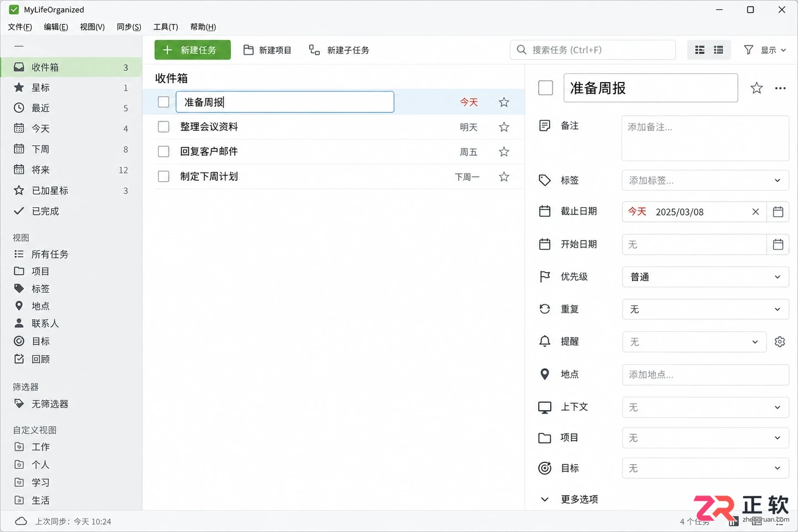The width and height of the screenshot is (798, 532).
Task: Click the 新建任务 button
Action: click(x=192, y=50)
